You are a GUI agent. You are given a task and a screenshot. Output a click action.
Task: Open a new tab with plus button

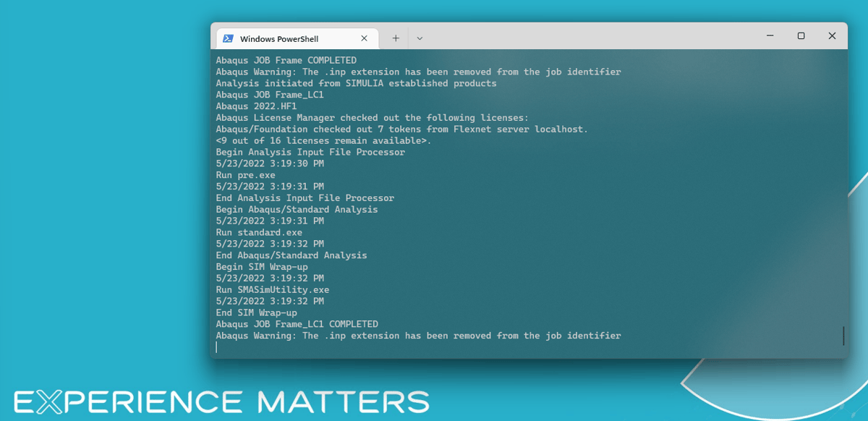pyautogui.click(x=396, y=38)
